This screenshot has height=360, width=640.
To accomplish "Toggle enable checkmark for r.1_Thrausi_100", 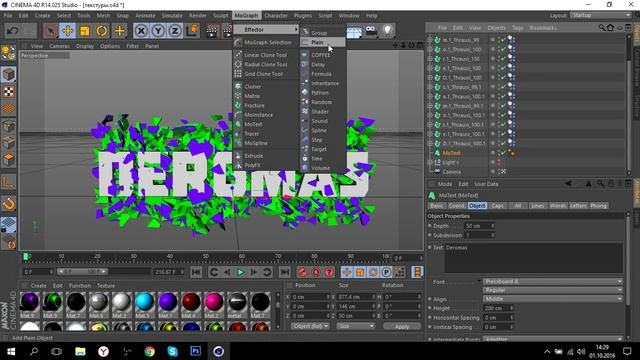I will tap(503, 59).
